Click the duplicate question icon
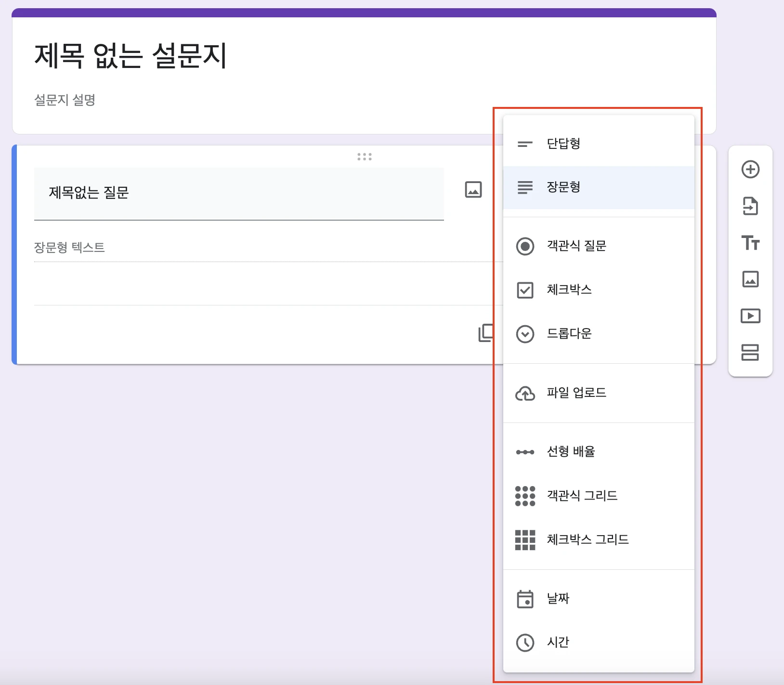Viewport: 784px width, 685px height. (x=485, y=333)
